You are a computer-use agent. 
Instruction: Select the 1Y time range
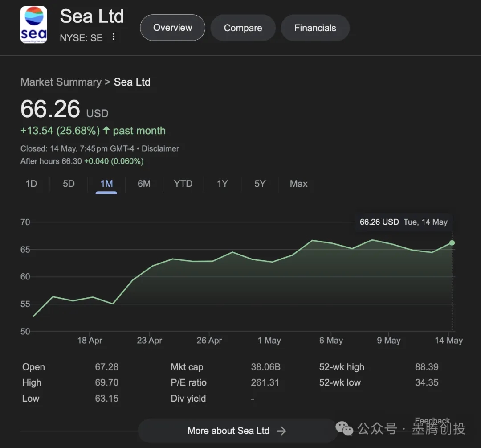pos(222,184)
